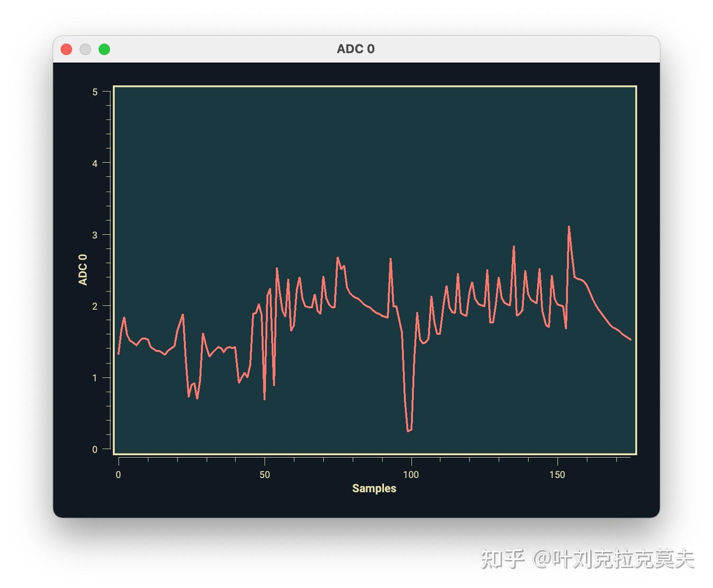The height and width of the screenshot is (588, 713).
Task: Click the gray minimize window button
Action: (85, 49)
